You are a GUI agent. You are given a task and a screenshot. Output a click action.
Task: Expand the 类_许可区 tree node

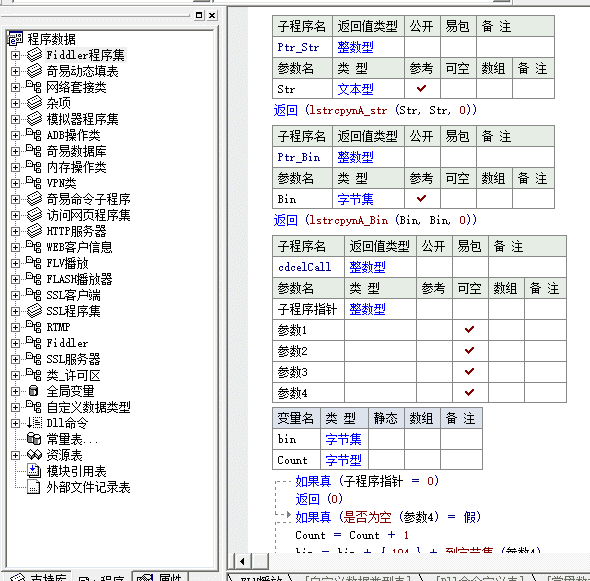click(15, 375)
